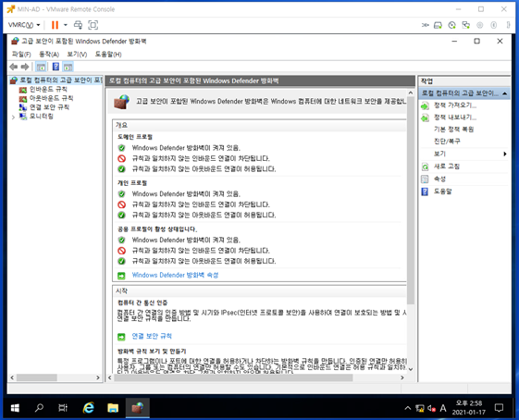Click the Forward arrow in the MMC toolbar
The height and width of the screenshot is (420, 519).
[x=25, y=67]
